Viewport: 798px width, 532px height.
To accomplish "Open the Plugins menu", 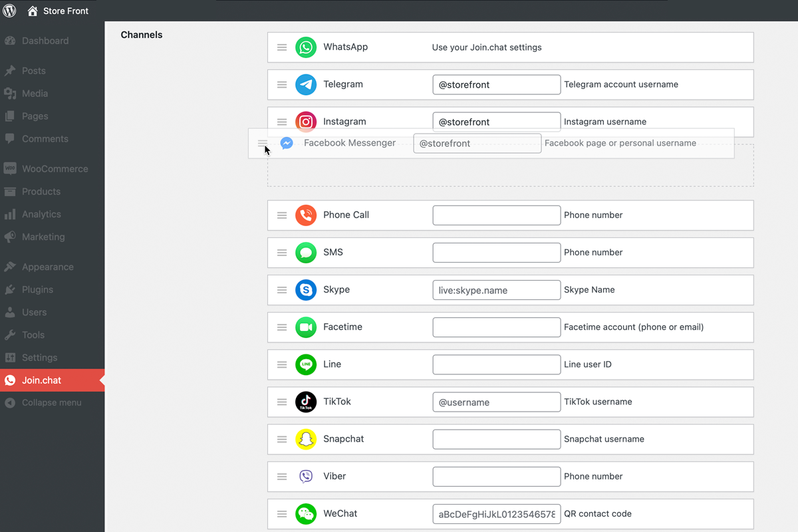I will tap(52, 289).
